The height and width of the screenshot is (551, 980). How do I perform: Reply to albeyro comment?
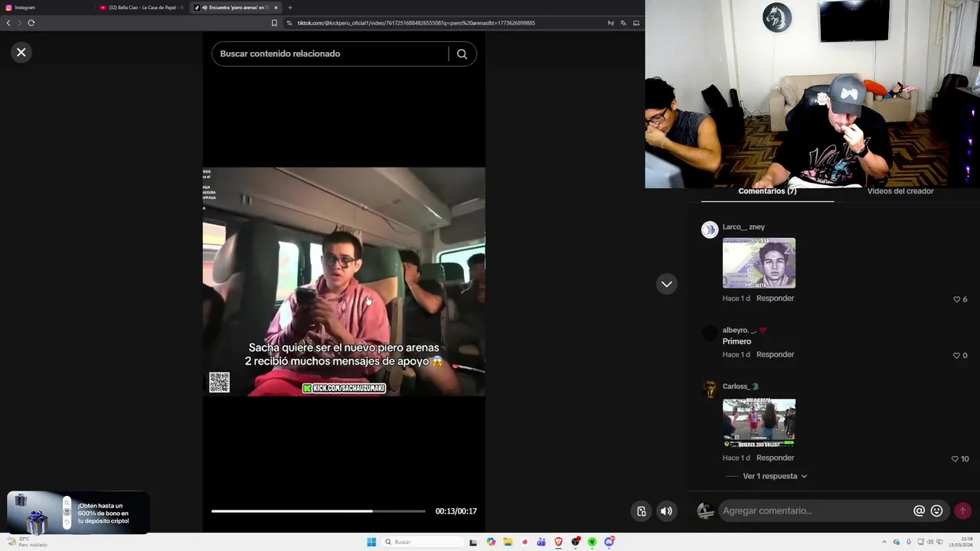(775, 355)
